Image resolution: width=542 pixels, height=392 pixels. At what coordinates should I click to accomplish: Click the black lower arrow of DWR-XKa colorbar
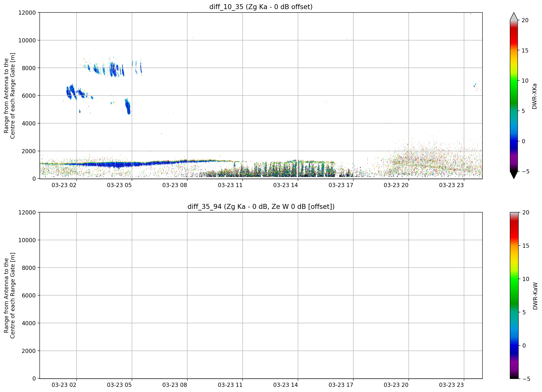pyautogui.click(x=514, y=175)
